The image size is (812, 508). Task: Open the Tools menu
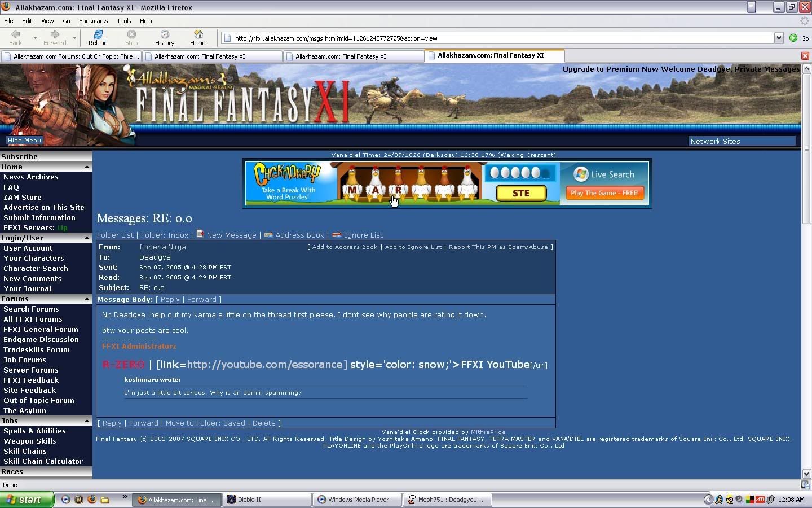pos(124,21)
